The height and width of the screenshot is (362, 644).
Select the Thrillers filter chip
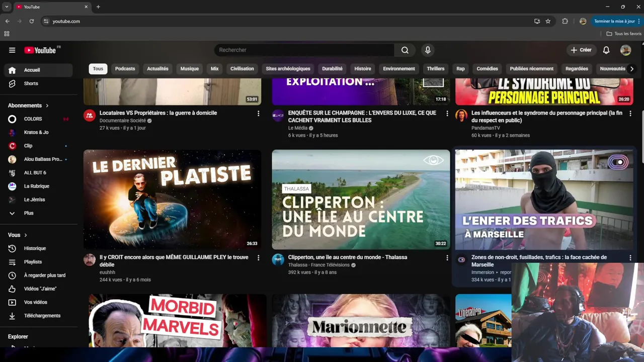(436, 69)
